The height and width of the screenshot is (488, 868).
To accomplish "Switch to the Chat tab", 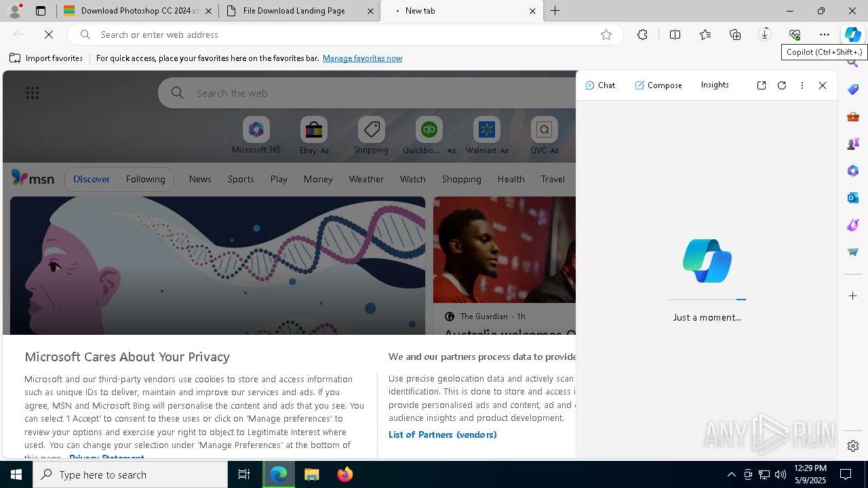I will 600,85.
